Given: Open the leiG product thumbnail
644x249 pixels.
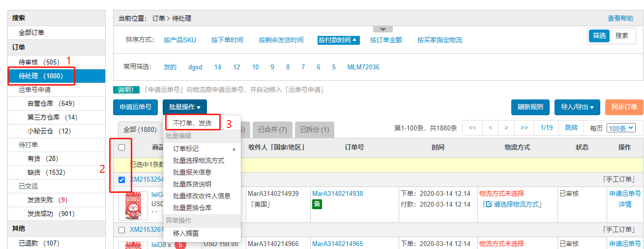Looking at the screenshot, I should tap(134, 206).
